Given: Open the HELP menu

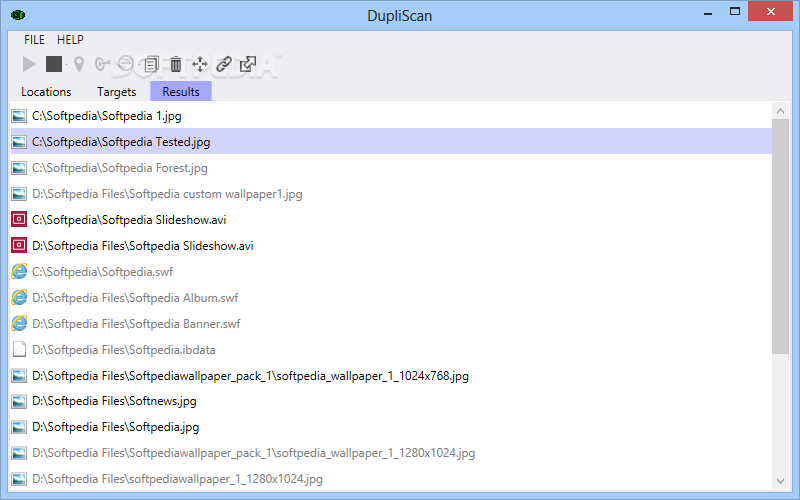Looking at the screenshot, I should [x=70, y=40].
